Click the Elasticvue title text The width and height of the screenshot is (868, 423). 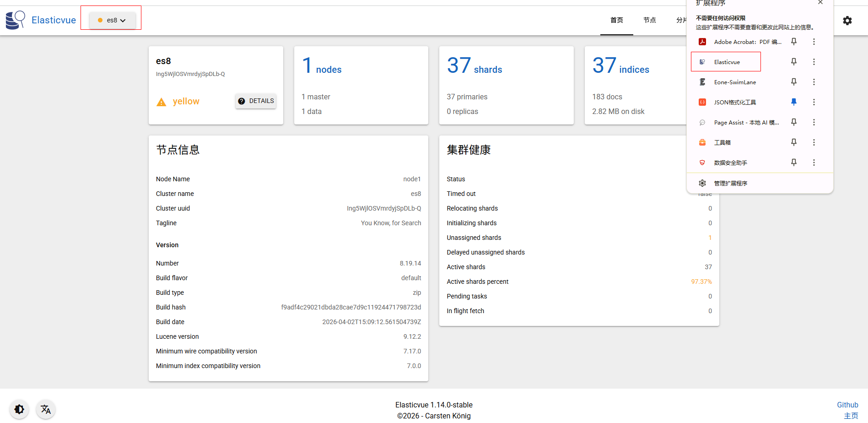pos(54,20)
